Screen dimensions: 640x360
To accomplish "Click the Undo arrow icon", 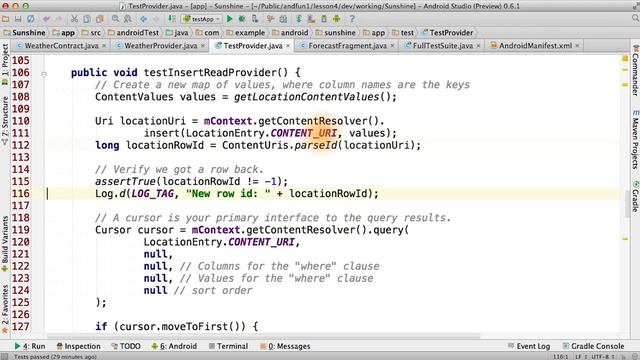I will (x=46, y=19).
